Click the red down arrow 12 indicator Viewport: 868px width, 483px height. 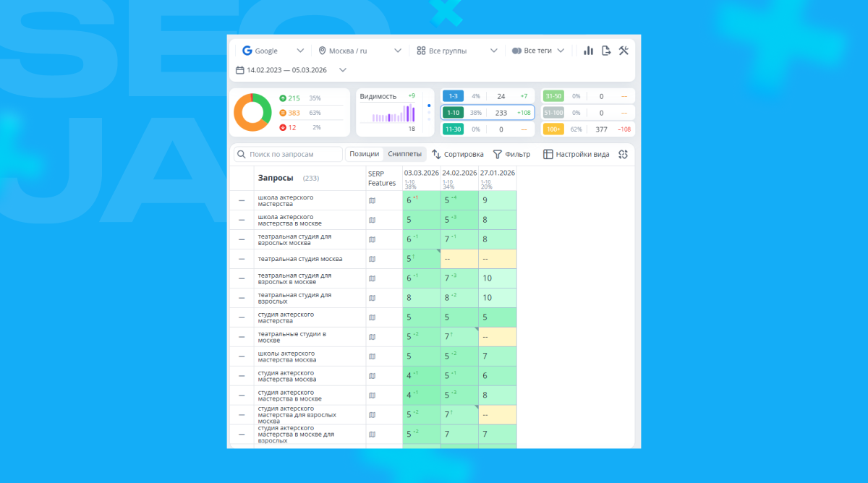coord(288,127)
